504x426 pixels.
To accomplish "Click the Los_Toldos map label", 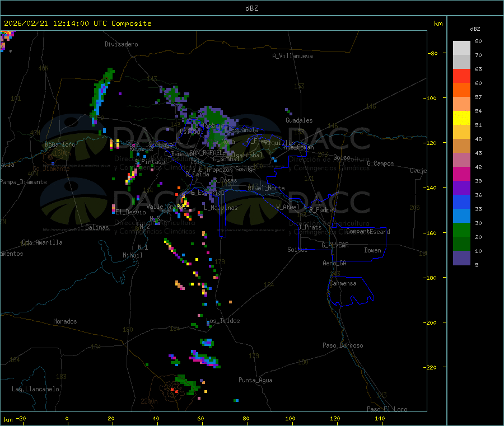I will pos(223,321).
